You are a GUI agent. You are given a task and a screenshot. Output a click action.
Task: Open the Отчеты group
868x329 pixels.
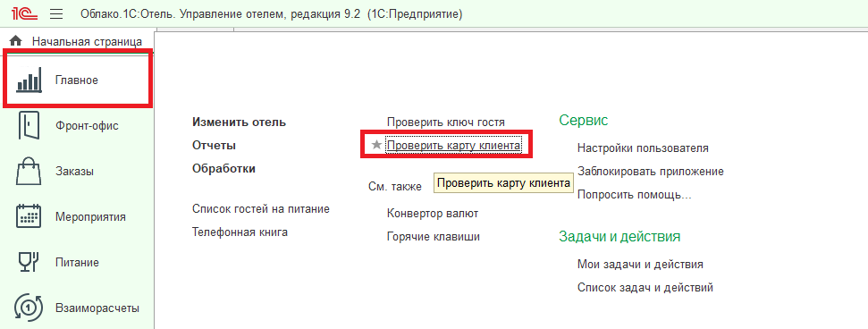click(x=215, y=146)
